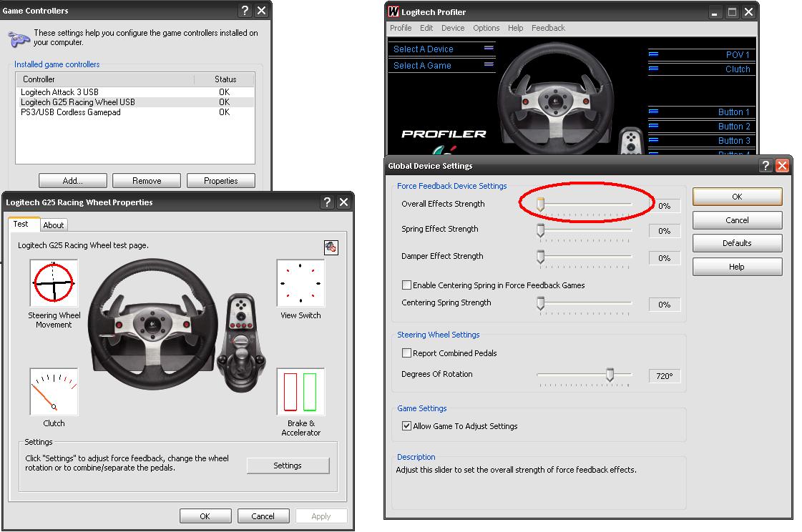
Task: Click the Overall Effects Strength 0% field
Action: (665, 205)
